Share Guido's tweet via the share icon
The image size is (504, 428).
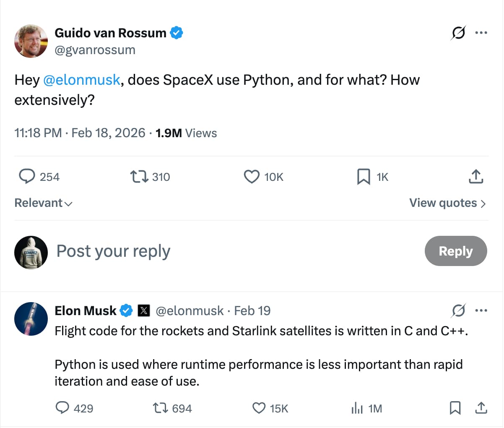coord(476,177)
